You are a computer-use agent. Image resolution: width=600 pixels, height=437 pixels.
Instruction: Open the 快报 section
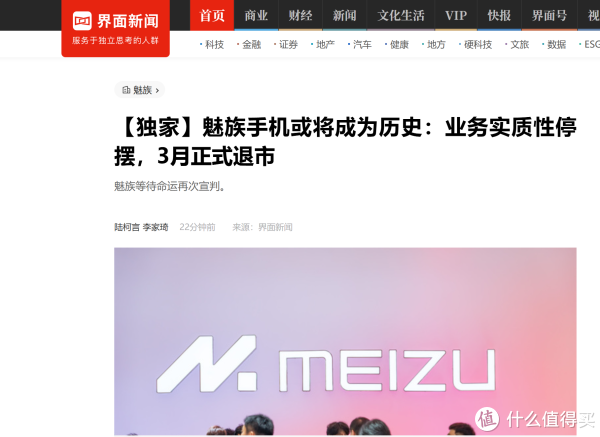pyautogui.click(x=499, y=15)
